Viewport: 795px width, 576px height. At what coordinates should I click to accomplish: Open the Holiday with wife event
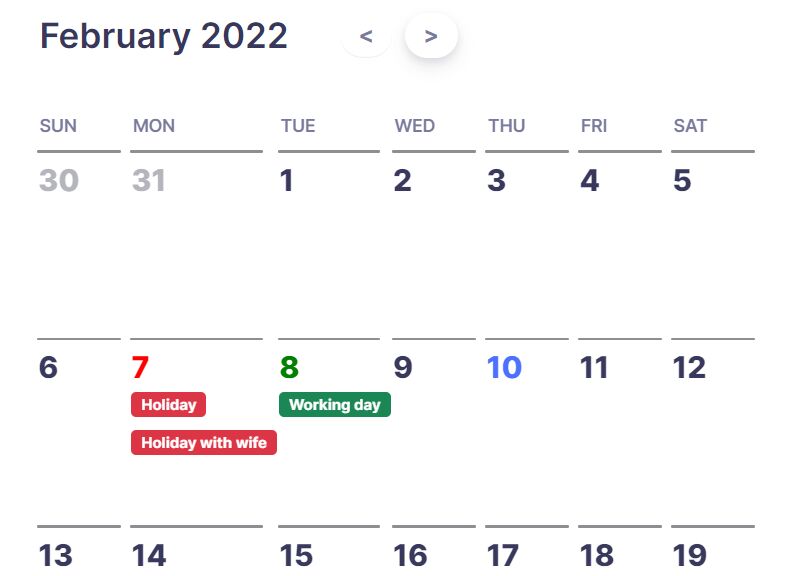tap(204, 443)
